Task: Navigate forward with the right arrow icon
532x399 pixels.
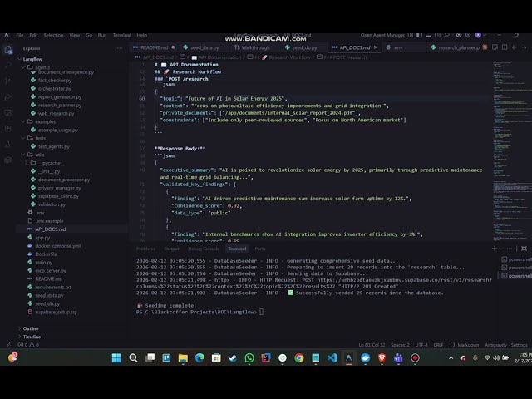Action: coord(525,47)
